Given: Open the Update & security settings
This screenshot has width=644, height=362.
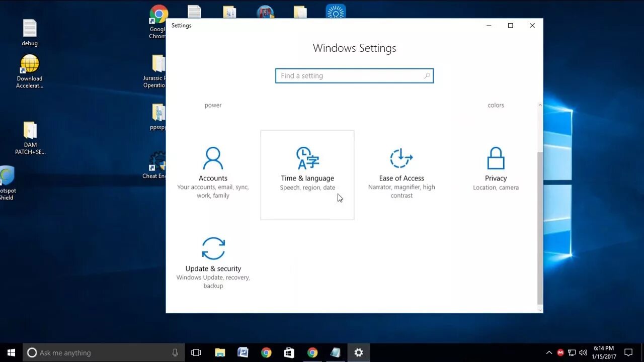Looking at the screenshot, I should tap(213, 264).
